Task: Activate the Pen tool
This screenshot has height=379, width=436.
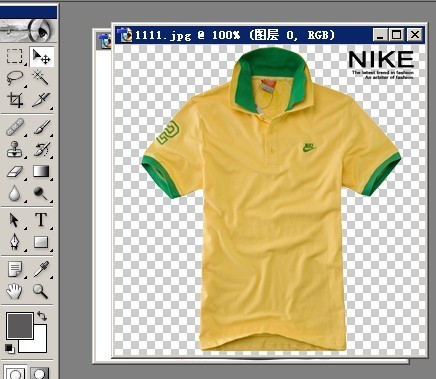Action: (x=15, y=242)
